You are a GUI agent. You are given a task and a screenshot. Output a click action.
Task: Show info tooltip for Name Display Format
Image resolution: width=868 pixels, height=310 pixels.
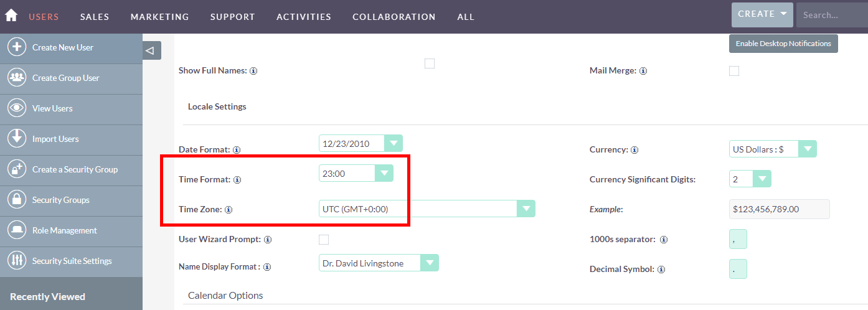click(267, 267)
